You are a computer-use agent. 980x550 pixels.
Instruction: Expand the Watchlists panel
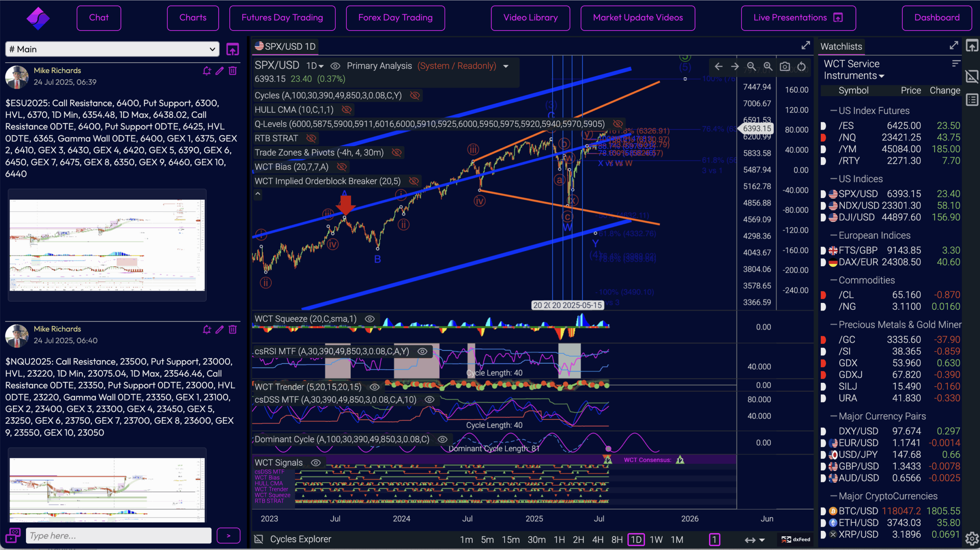tap(954, 46)
